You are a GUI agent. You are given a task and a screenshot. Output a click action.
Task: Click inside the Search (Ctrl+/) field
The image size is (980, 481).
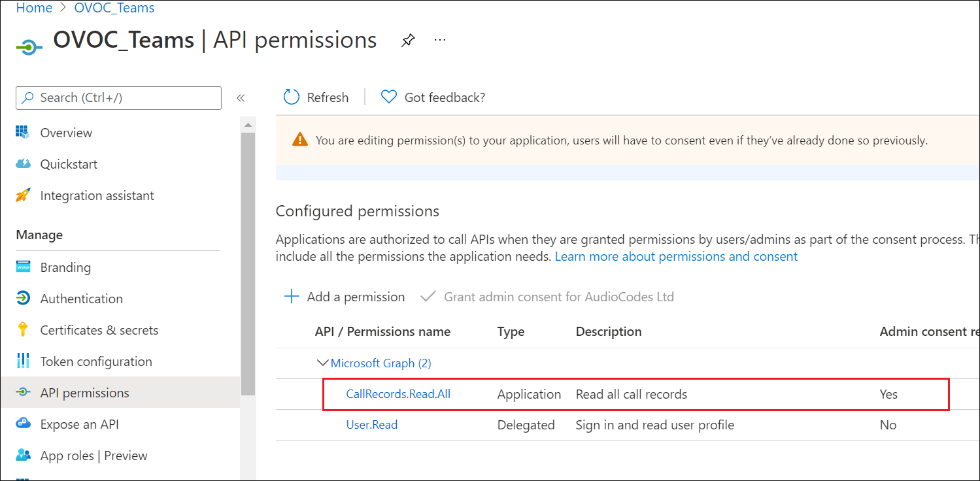pyautogui.click(x=118, y=98)
